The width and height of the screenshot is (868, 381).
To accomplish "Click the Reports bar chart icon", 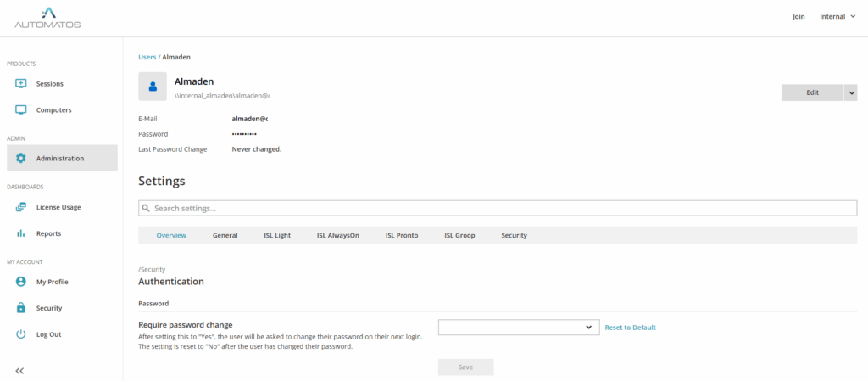I will point(20,233).
